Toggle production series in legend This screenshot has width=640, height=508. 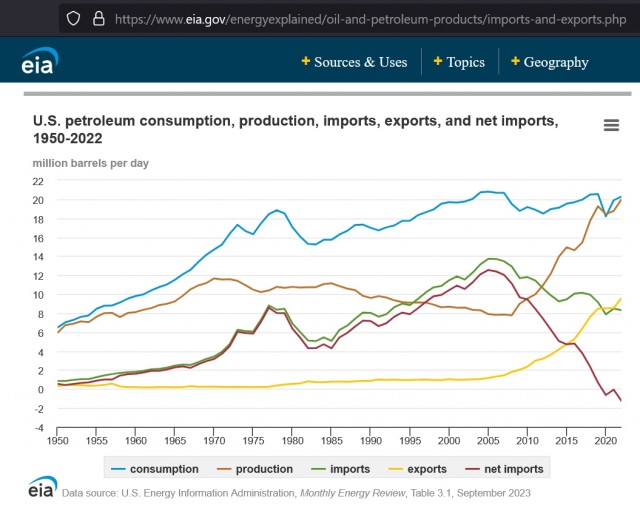(255, 469)
